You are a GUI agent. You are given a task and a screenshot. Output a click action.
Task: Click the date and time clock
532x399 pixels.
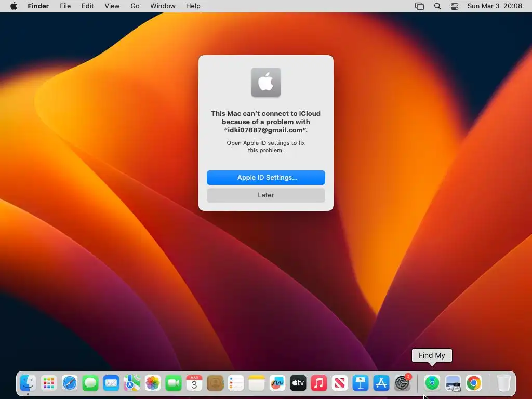[495, 6]
